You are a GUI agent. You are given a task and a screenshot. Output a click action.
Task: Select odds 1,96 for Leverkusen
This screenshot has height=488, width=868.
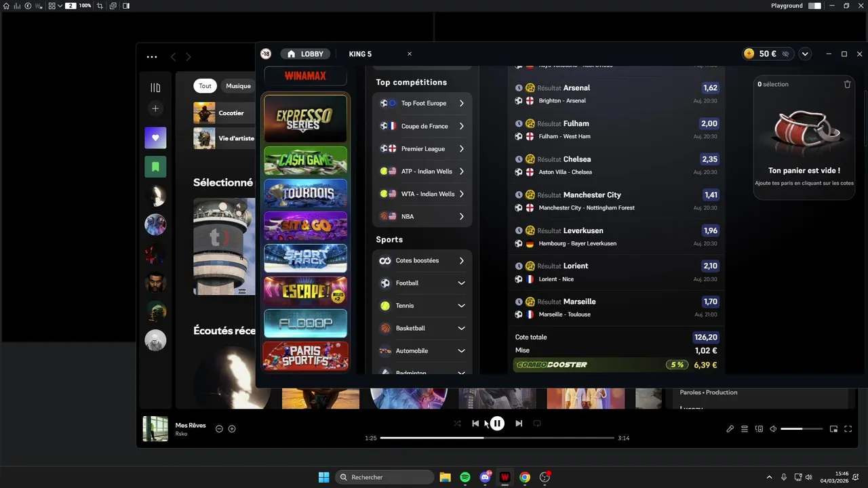pos(710,230)
